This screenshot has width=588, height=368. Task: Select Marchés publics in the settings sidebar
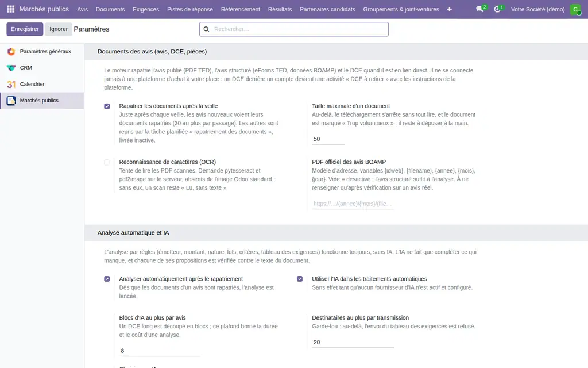tap(42, 101)
